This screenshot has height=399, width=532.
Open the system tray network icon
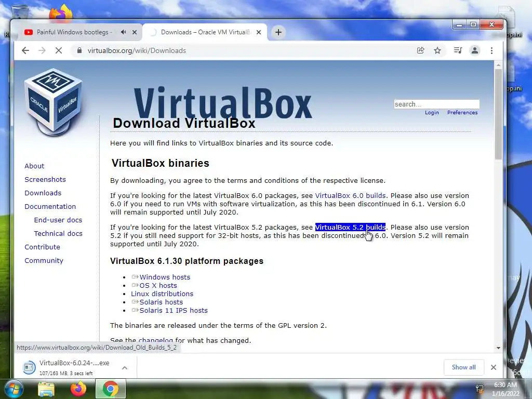pos(480,389)
